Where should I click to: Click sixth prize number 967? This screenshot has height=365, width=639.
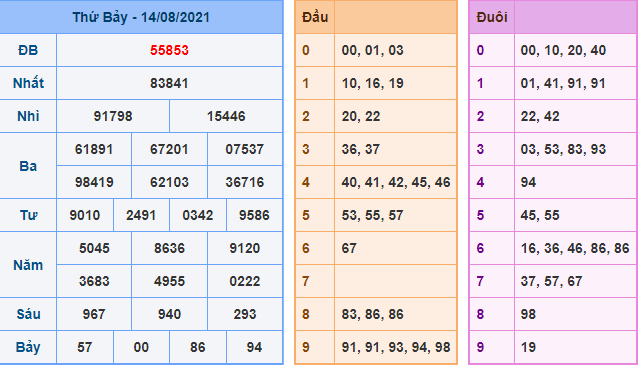point(94,314)
